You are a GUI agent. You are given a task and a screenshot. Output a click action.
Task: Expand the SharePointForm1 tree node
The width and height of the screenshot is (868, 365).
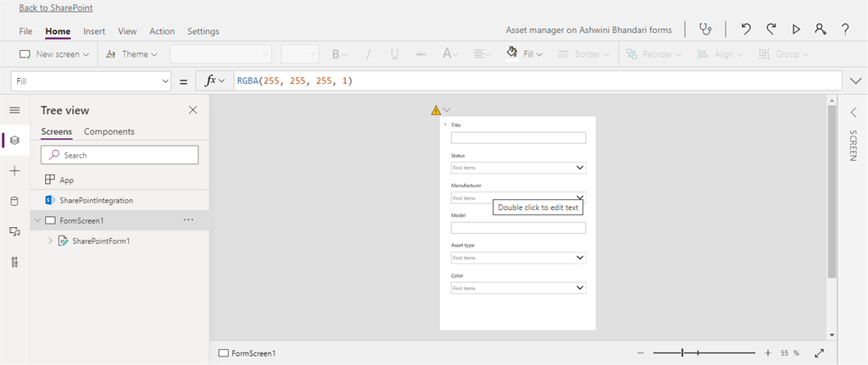(x=50, y=241)
